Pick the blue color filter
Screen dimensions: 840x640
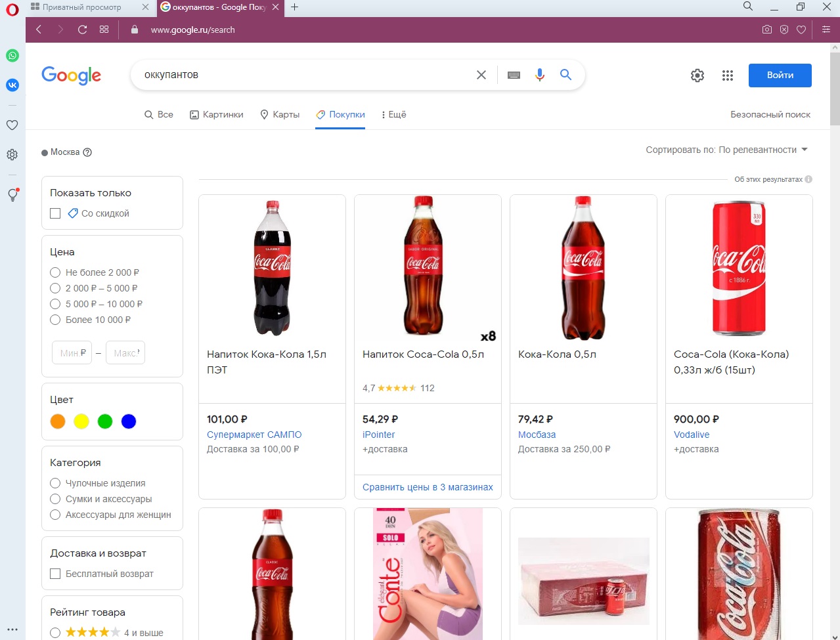click(x=129, y=421)
